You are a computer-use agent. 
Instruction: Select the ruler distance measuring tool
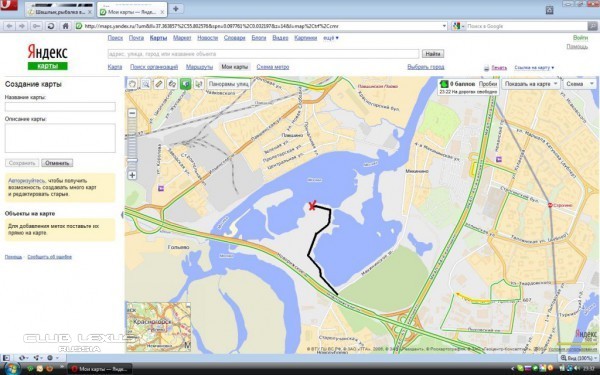coord(159,84)
